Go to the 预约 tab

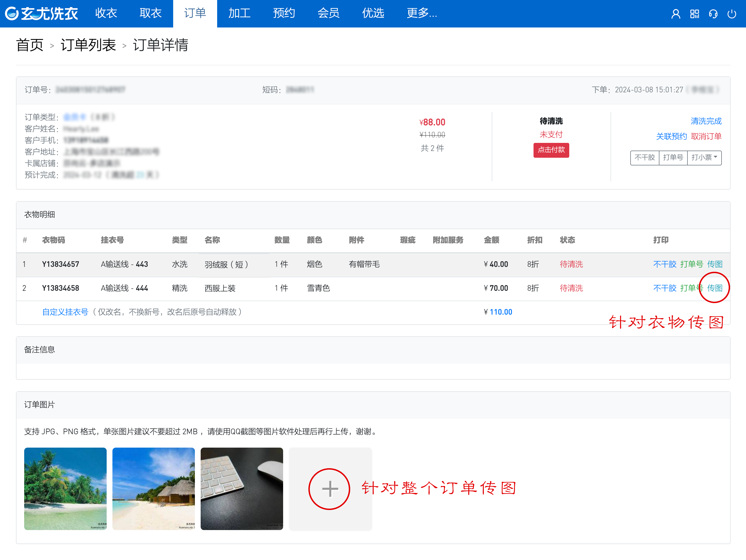click(284, 13)
